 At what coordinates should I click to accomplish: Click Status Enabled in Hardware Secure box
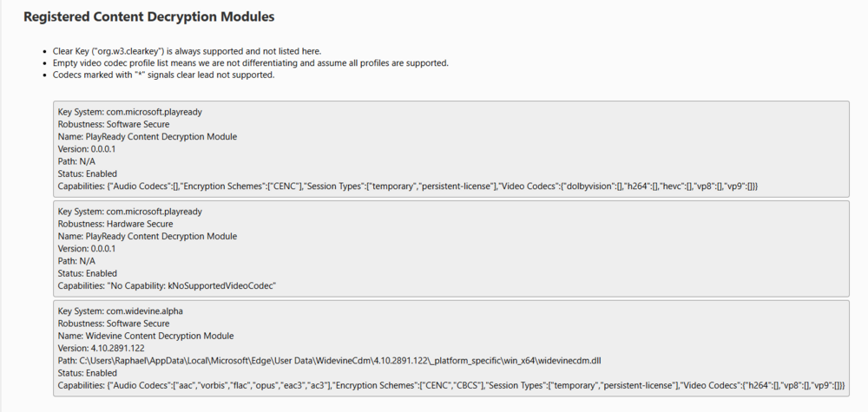87,273
